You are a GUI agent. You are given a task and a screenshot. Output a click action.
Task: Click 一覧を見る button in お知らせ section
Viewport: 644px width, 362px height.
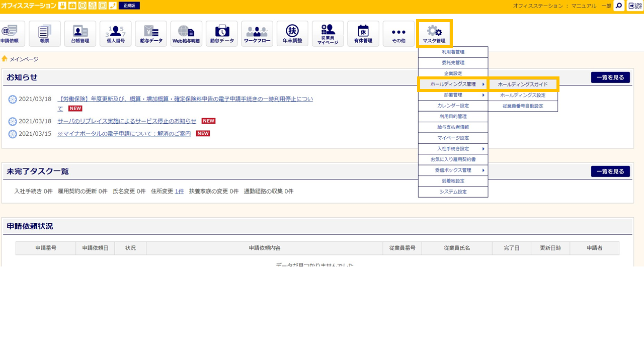(610, 77)
